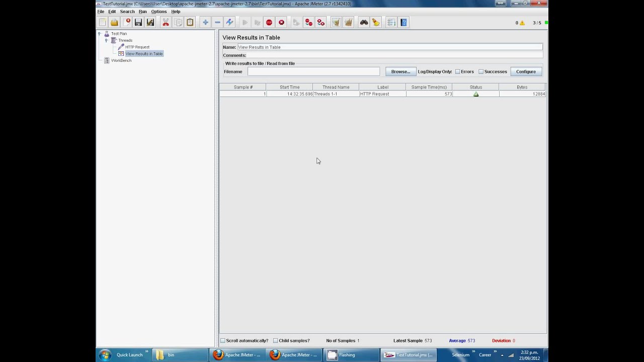Clear all results with the double broom icon
644x362 pixels.
[348, 23]
